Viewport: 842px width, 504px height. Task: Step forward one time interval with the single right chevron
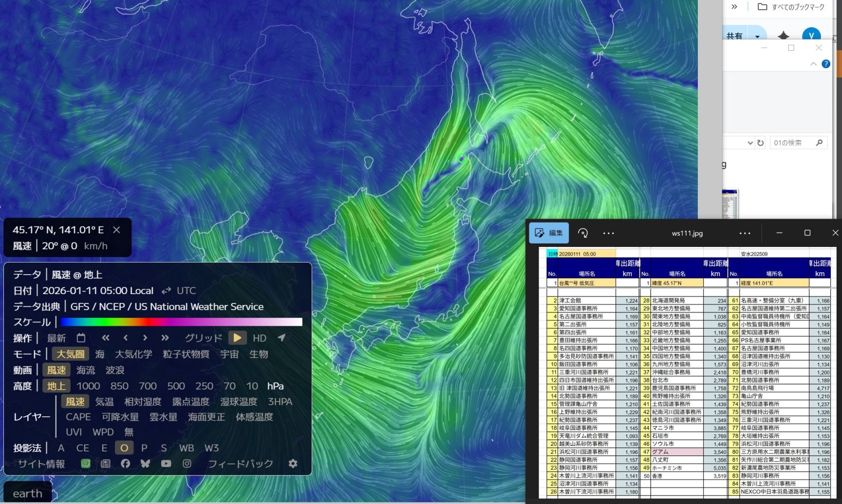145,338
